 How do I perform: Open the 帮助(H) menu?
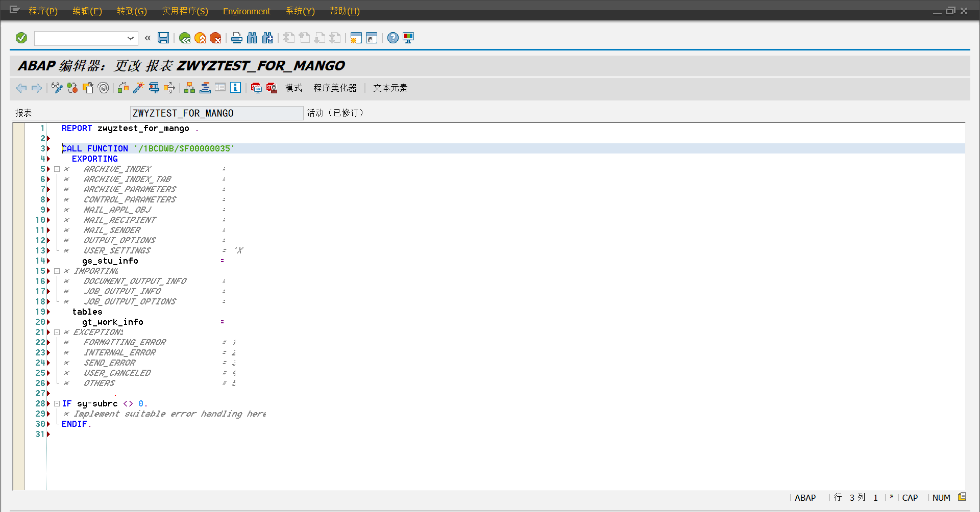click(x=345, y=11)
